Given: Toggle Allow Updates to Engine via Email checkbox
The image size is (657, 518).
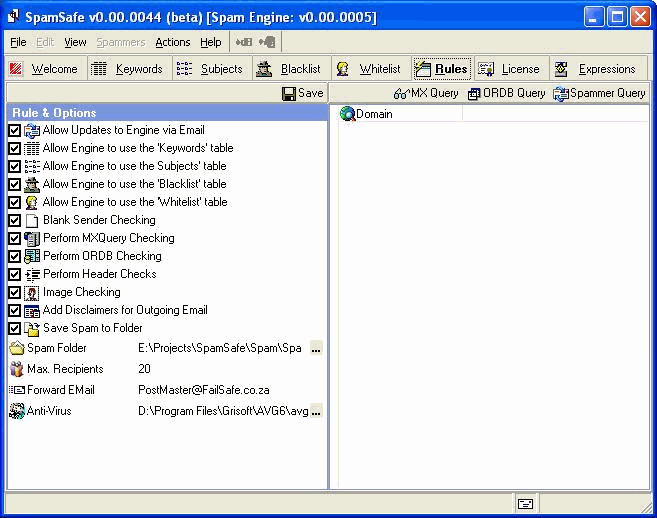Looking at the screenshot, I should (14, 130).
